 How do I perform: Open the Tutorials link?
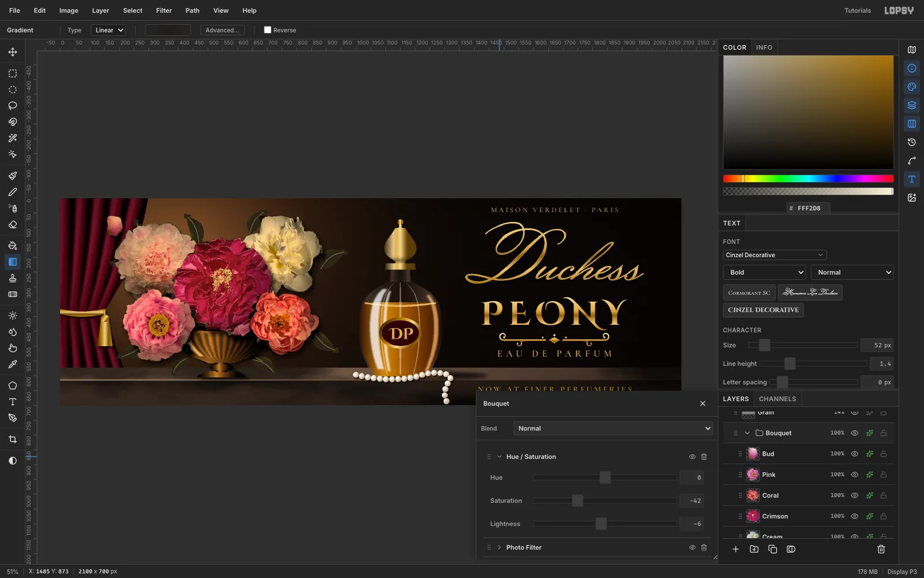click(858, 10)
